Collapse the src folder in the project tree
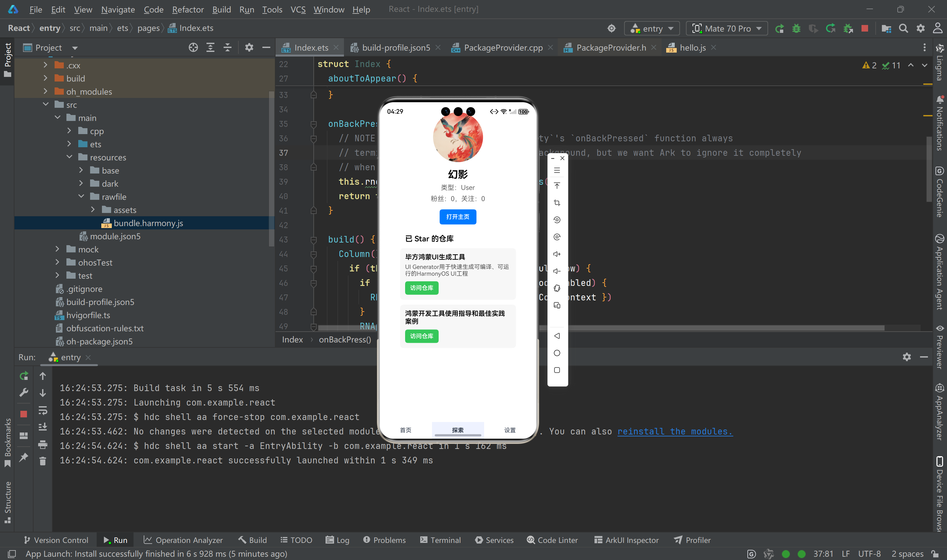This screenshot has width=947, height=560. click(x=46, y=104)
